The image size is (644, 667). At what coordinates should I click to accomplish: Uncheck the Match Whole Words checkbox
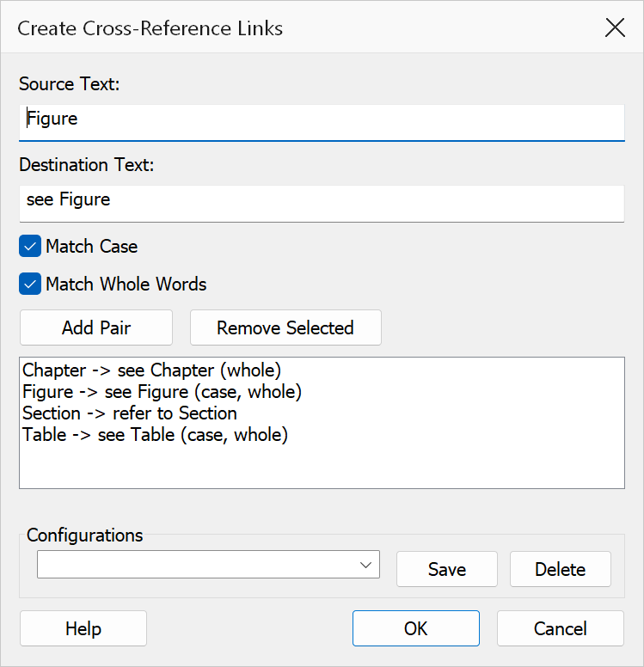pos(30,284)
